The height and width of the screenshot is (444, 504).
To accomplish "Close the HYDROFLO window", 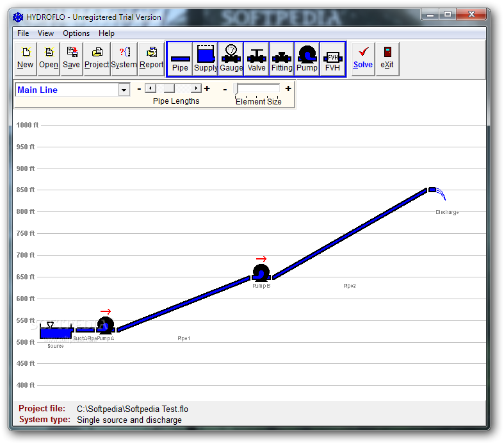I will [471, 15].
